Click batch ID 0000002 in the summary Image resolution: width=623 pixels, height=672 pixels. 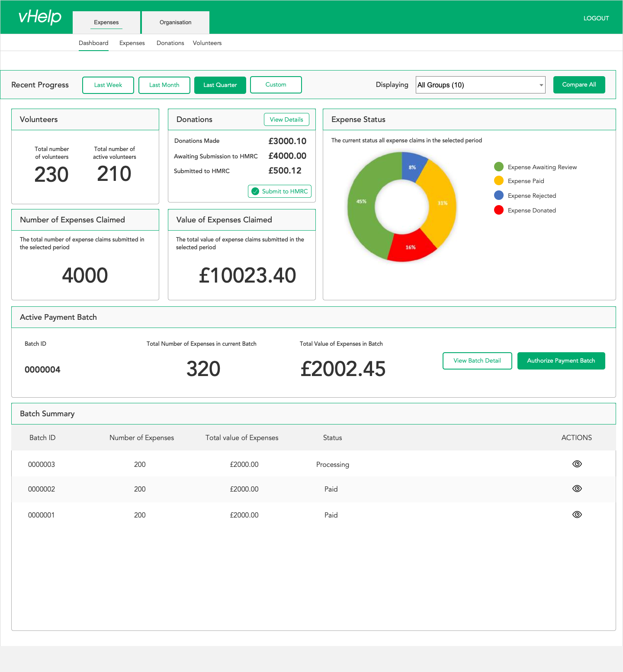(42, 489)
